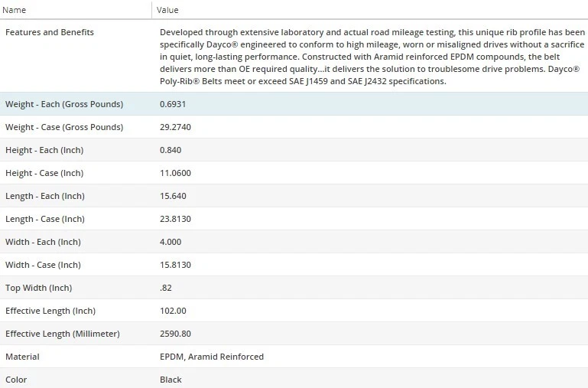Select the Black color value
Viewport: 588px width, 388px height.
tap(171, 380)
